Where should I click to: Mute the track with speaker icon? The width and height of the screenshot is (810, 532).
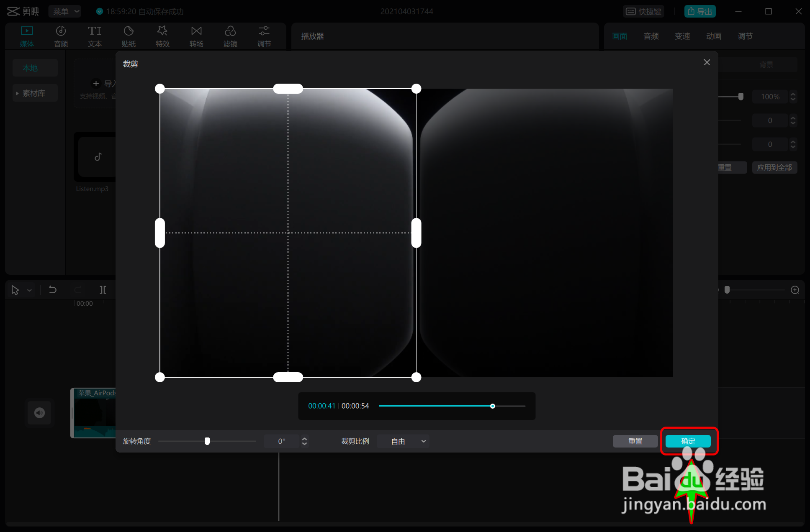click(39, 413)
